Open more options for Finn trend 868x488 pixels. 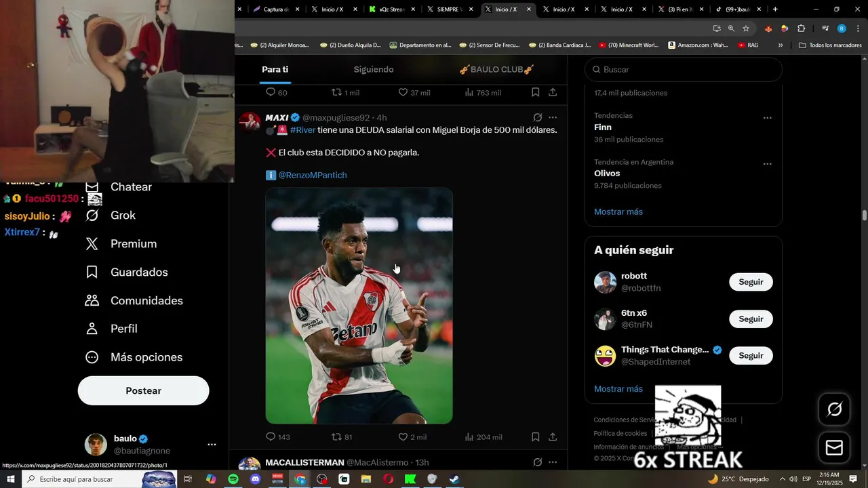click(x=767, y=118)
